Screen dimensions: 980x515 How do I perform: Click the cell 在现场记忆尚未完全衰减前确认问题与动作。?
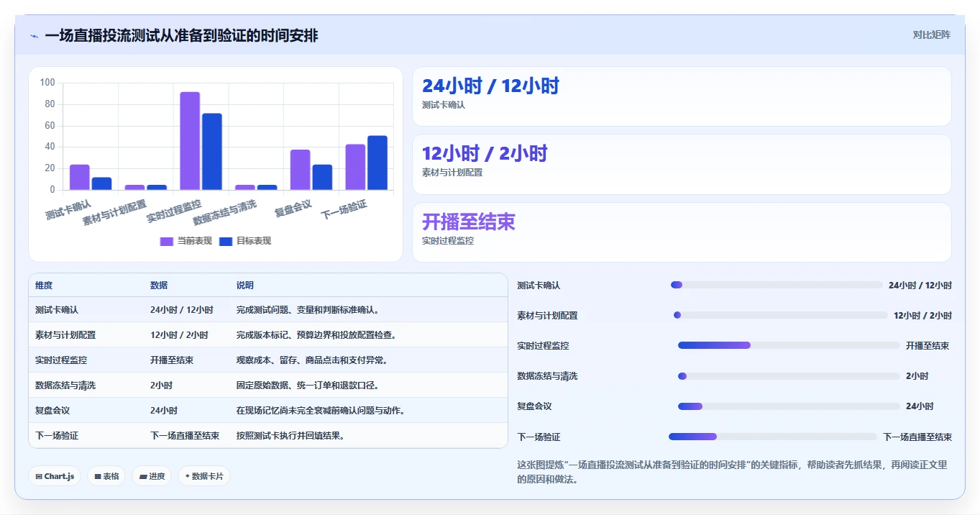[321, 411]
